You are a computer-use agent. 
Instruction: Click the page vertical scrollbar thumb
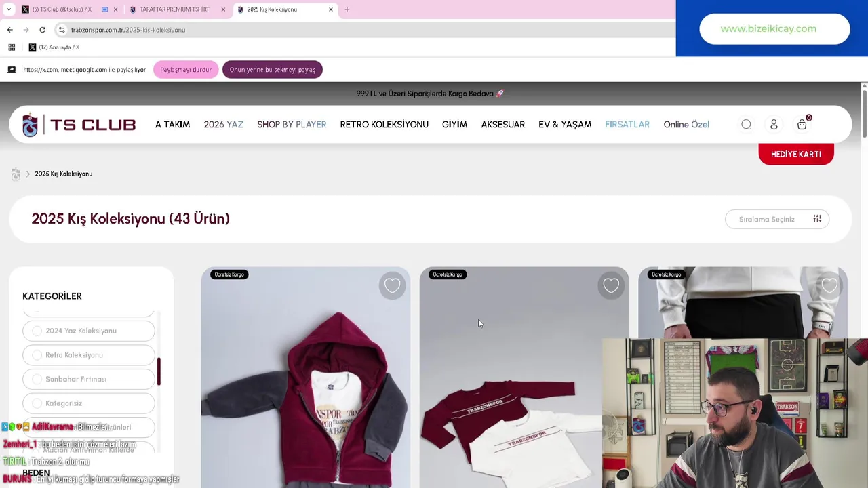point(864,114)
